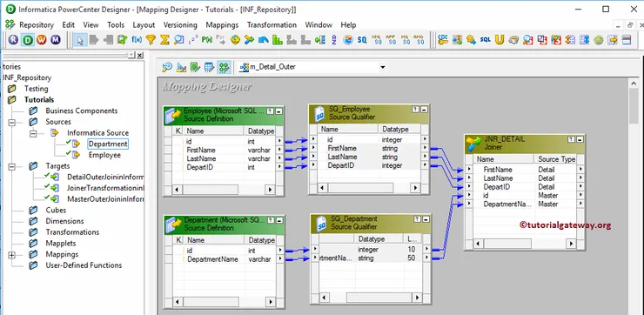The height and width of the screenshot is (315, 644).
Task: Open the m_Detail_Outer mapping dropdown
Action: point(383,67)
